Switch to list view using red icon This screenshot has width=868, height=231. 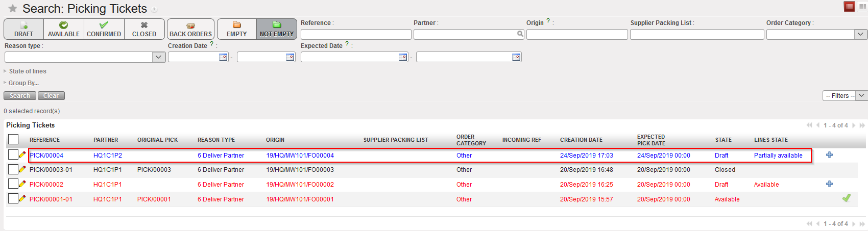(x=849, y=7)
